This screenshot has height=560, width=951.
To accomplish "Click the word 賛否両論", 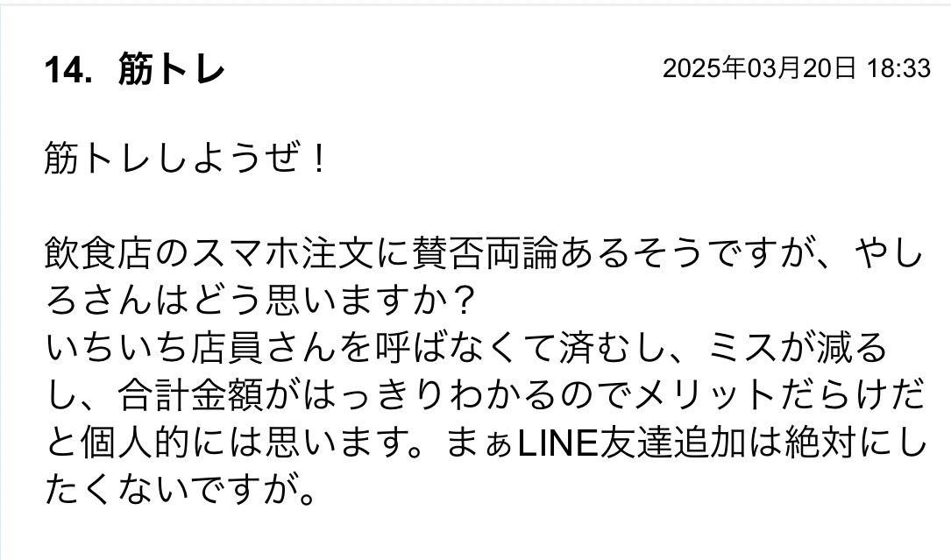I will (484, 253).
